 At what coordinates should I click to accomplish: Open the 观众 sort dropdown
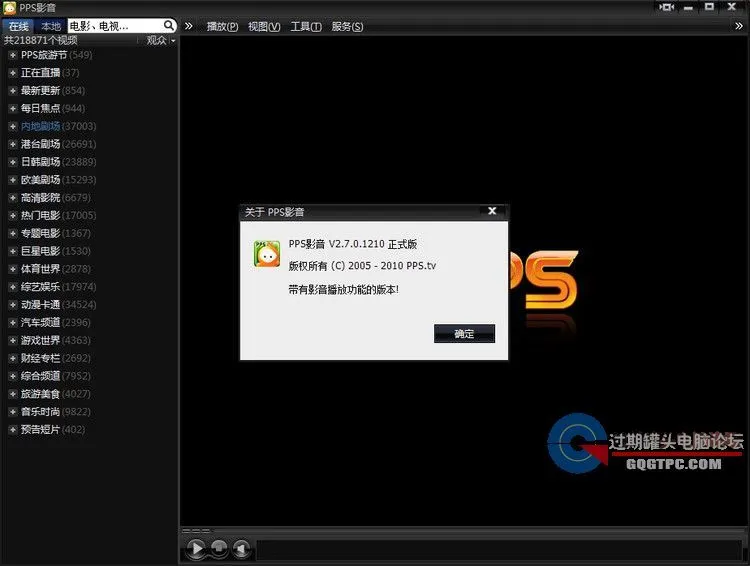(161, 41)
